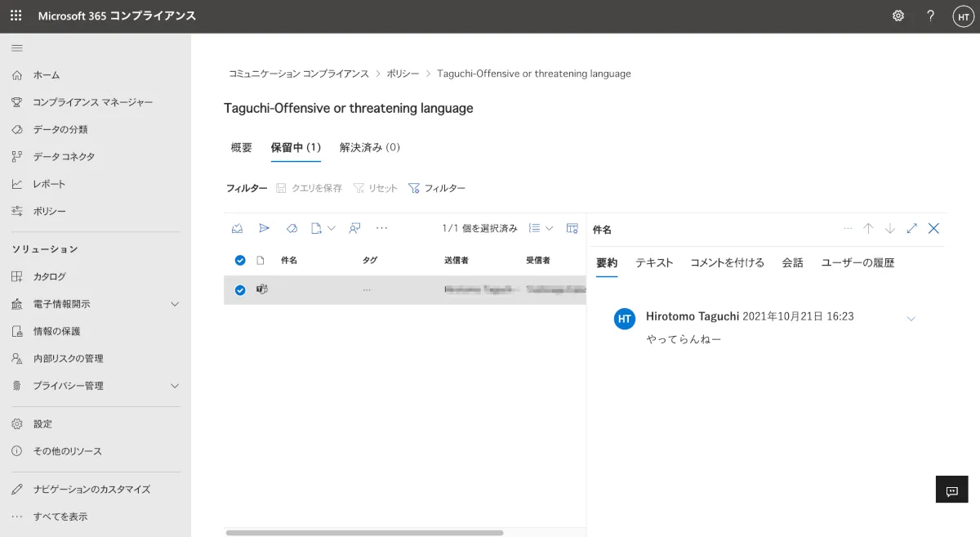This screenshot has width=980, height=537.
Task: Collapse the left navigation hamburger menu
Action: [x=17, y=48]
